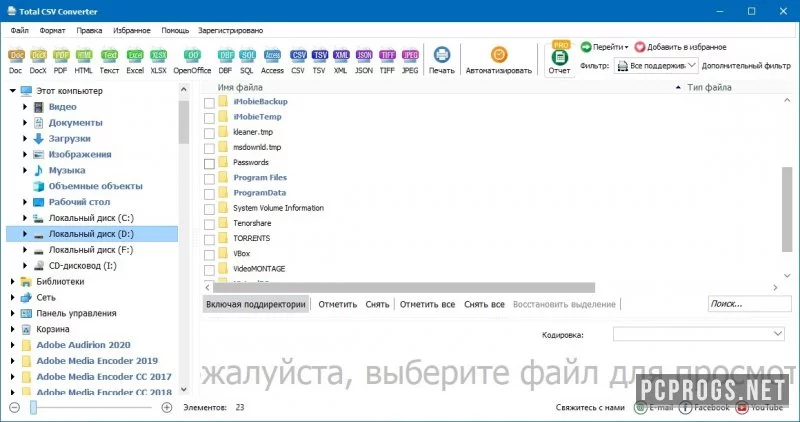Open the Помощь menu
Image resolution: width=800 pixels, height=422 pixels.
click(175, 31)
